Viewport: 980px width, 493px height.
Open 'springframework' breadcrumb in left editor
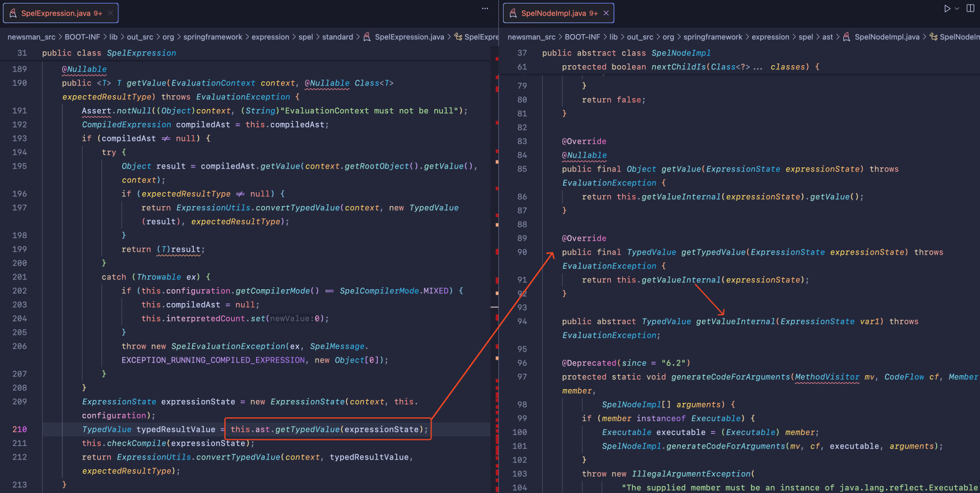[x=212, y=37]
